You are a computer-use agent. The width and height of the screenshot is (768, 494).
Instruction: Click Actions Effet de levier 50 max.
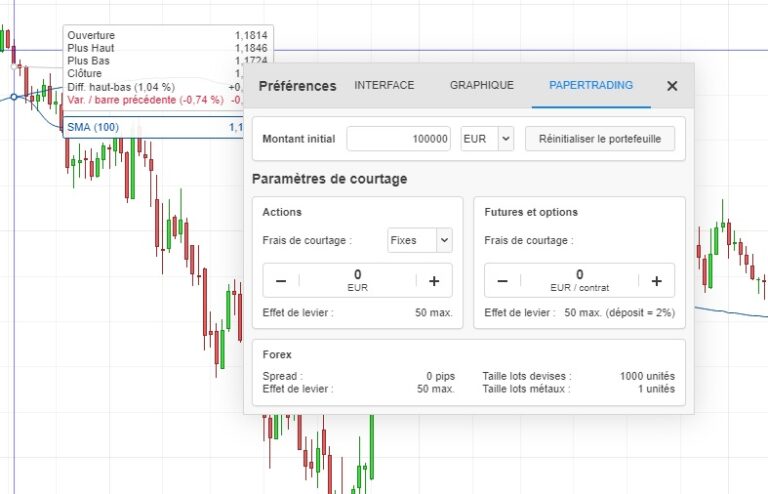coord(433,312)
